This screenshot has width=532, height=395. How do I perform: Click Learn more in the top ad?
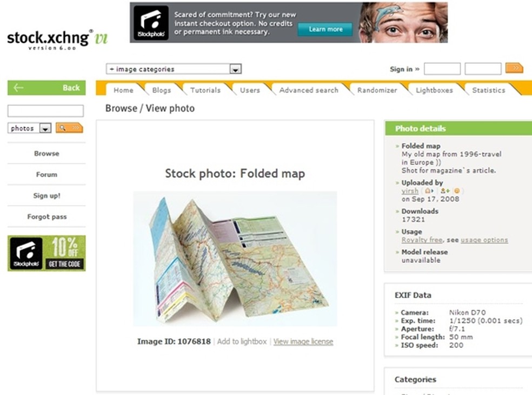coord(325,30)
